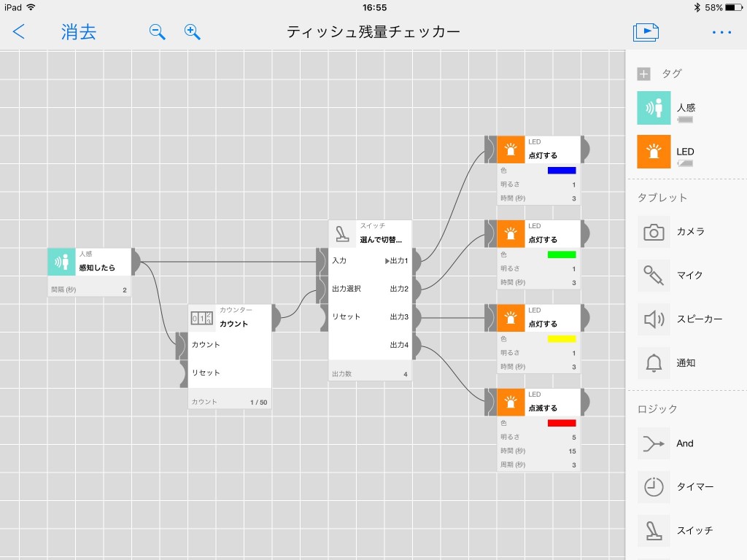Image resolution: width=747 pixels, height=560 pixels.
Task: Select the switch (スイッチ) node on canvas
Action: point(370,233)
